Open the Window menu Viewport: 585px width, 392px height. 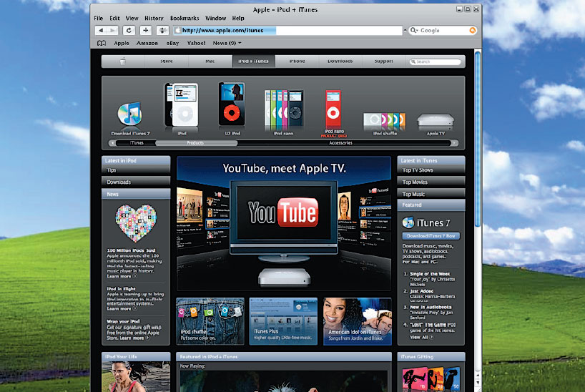(216, 18)
